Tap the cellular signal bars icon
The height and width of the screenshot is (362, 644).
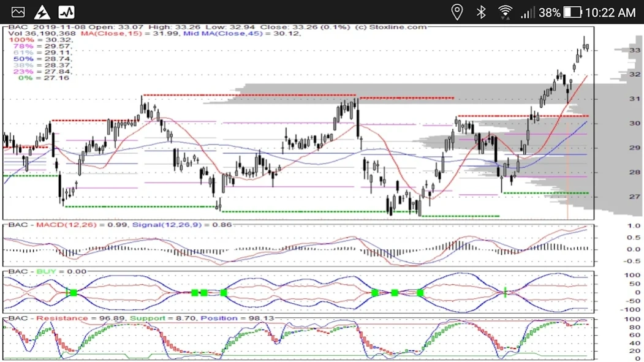pos(528,12)
